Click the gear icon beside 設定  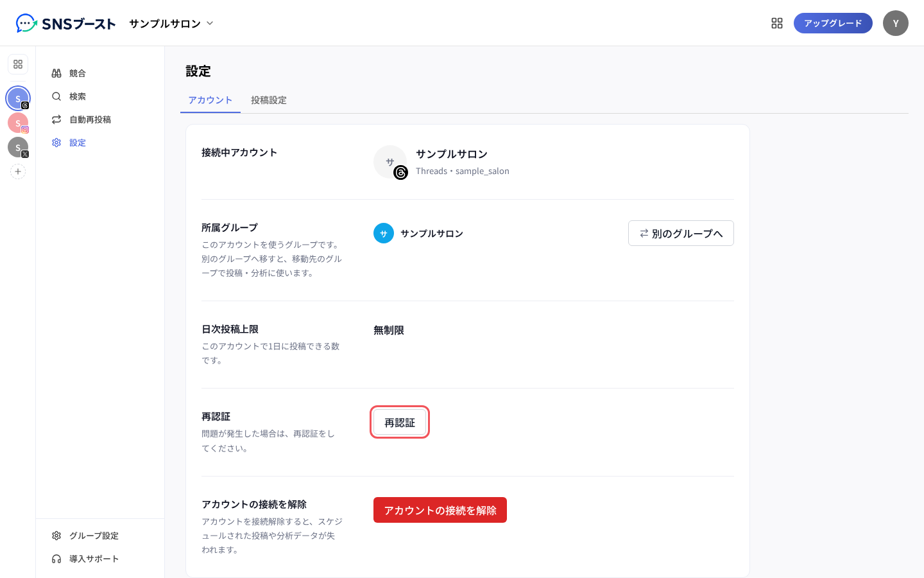click(x=56, y=143)
